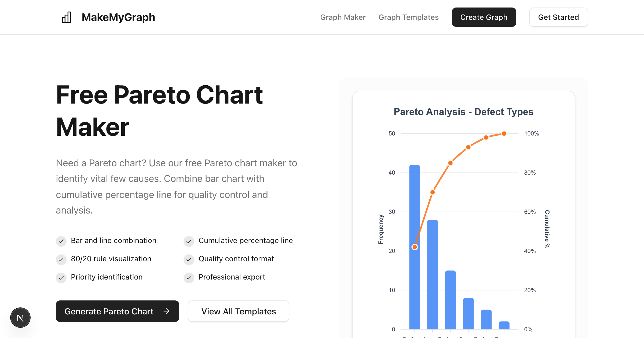Click the MakeMyGraph bar chart logo icon
The image size is (644, 338).
pyautogui.click(x=66, y=17)
